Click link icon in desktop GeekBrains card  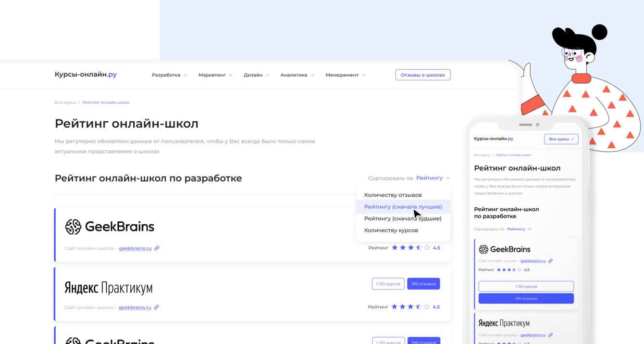(x=157, y=248)
